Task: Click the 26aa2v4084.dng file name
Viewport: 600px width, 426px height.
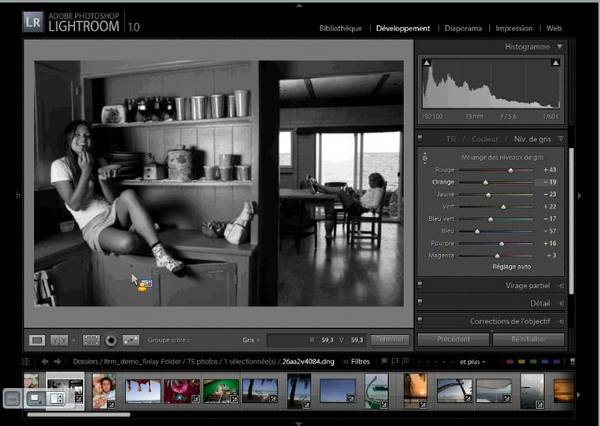Action: [x=308, y=362]
